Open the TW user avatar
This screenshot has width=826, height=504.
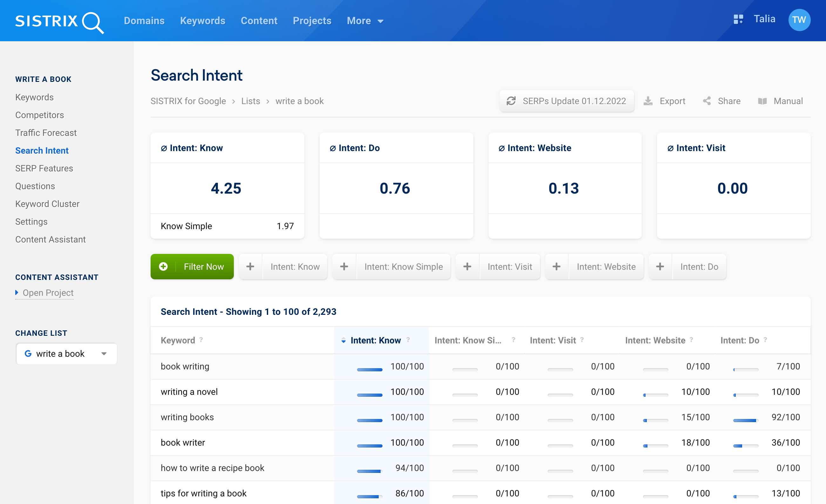pyautogui.click(x=799, y=20)
